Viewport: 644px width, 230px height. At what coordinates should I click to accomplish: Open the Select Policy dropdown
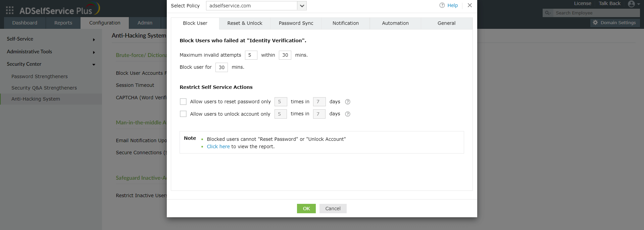point(302,6)
